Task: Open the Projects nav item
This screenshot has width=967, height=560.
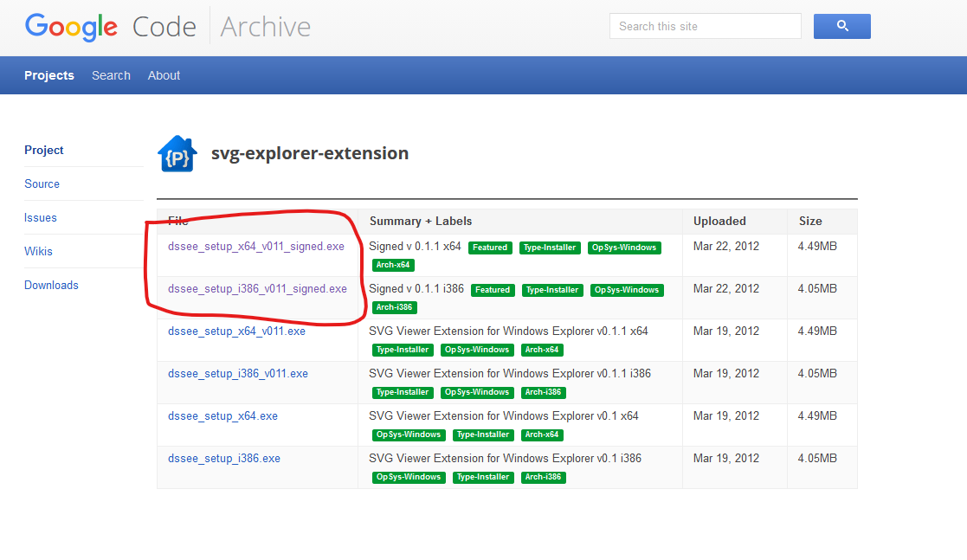Action: click(49, 75)
